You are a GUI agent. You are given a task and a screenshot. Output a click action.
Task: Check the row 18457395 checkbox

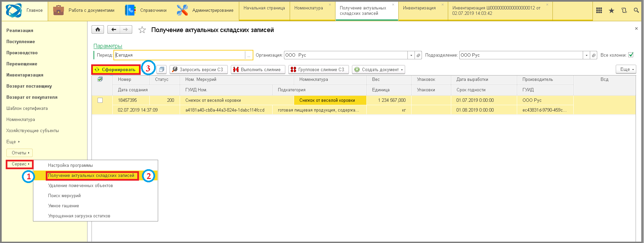pyautogui.click(x=100, y=100)
